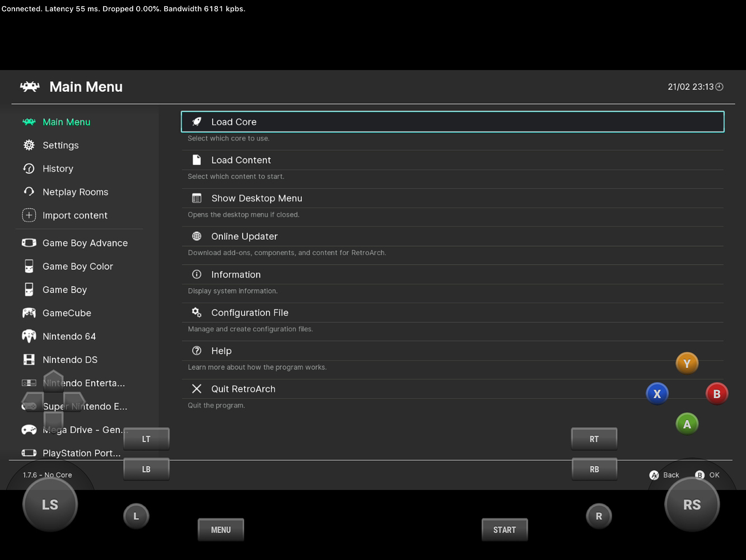Tap the D-pad down arrow
Viewport: 746px width, 560px height.
tap(54, 421)
